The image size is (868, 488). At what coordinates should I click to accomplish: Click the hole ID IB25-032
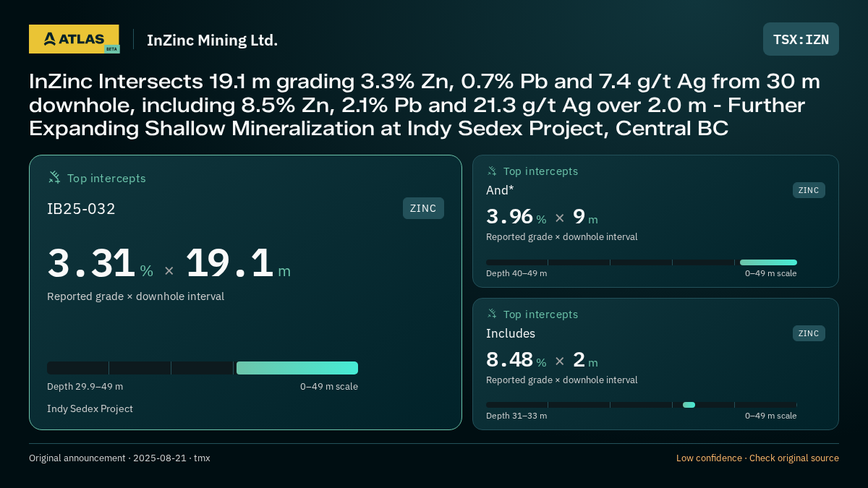(x=81, y=209)
